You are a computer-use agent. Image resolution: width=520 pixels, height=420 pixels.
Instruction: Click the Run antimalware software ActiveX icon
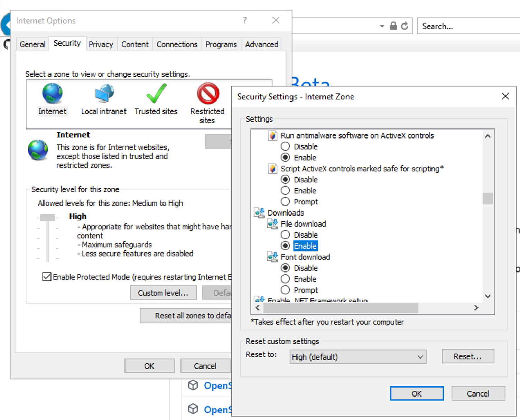coord(273,135)
